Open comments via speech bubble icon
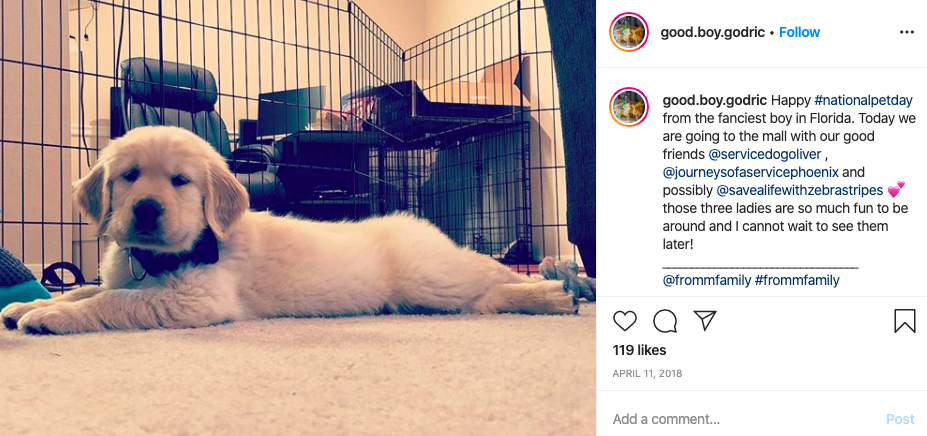This screenshot has height=436, width=927. click(665, 321)
